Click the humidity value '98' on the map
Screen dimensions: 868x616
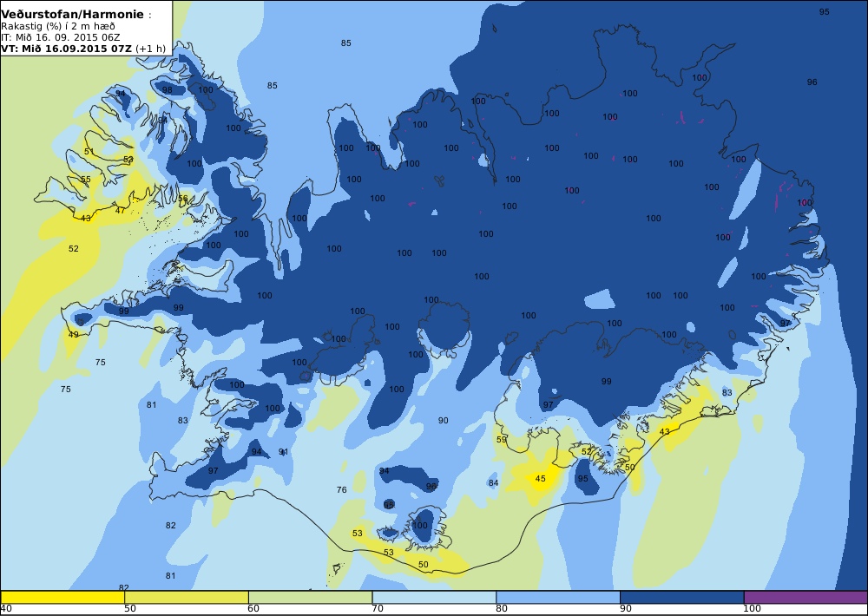coord(167,89)
